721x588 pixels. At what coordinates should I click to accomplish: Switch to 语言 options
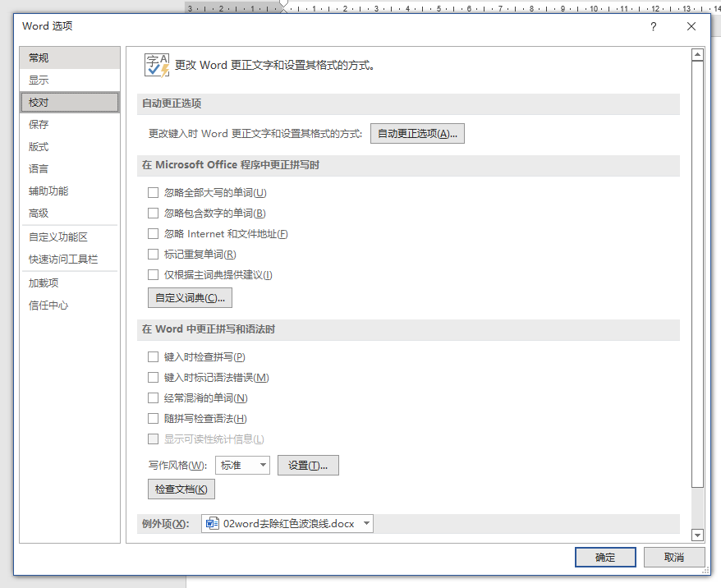pyautogui.click(x=70, y=168)
